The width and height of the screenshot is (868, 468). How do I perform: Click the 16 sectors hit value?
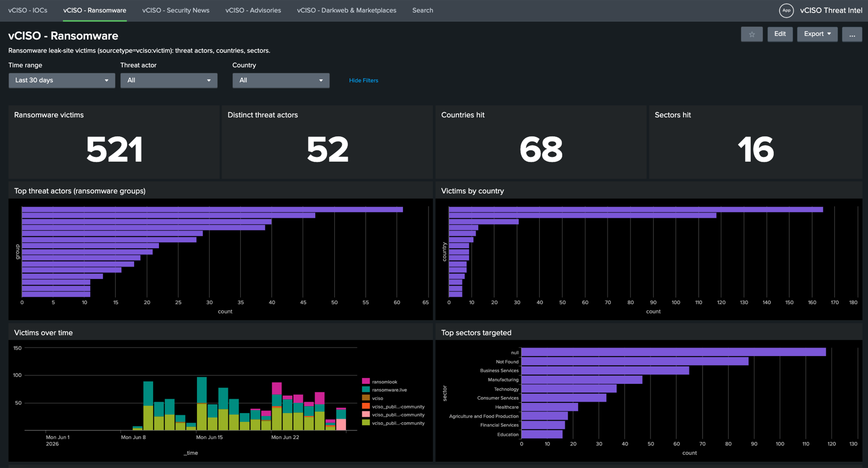(x=756, y=149)
